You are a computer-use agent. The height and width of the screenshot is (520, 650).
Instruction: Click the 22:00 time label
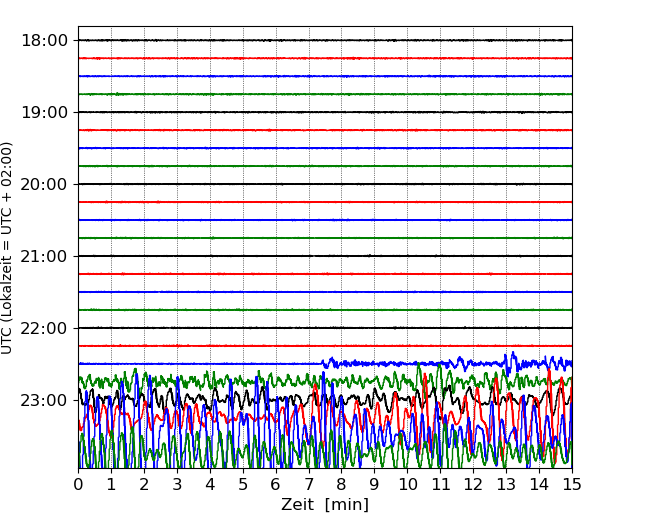44,328
